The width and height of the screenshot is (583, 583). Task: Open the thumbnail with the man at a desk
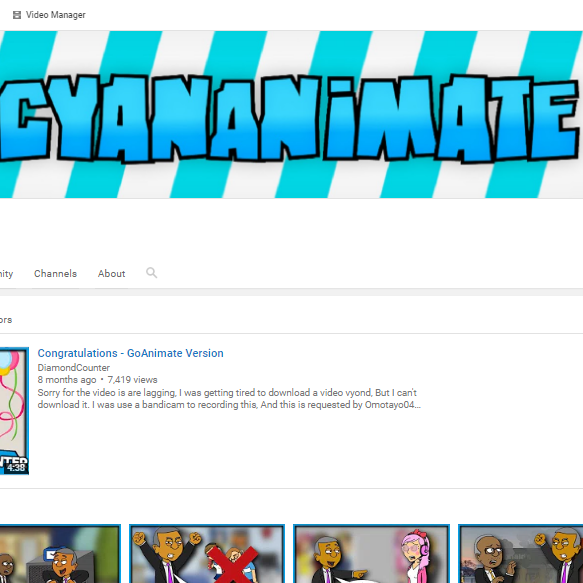point(60,554)
